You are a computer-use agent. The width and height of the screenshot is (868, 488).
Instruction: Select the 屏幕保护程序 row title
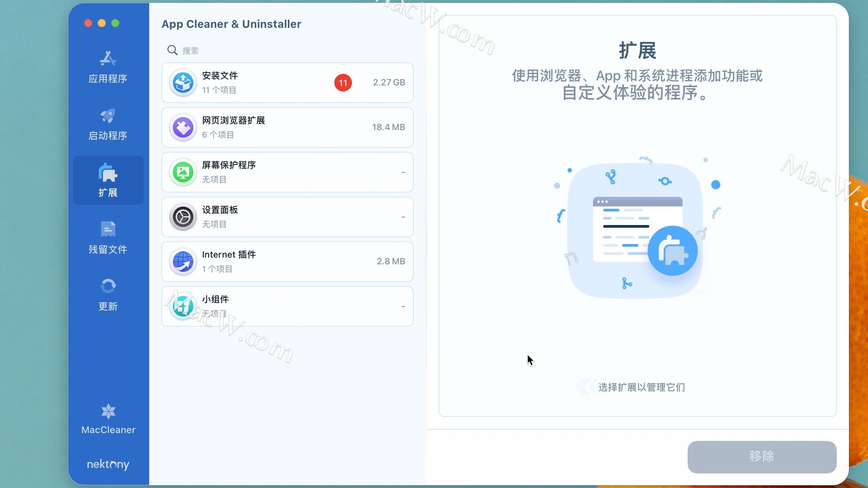tap(229, 165)
